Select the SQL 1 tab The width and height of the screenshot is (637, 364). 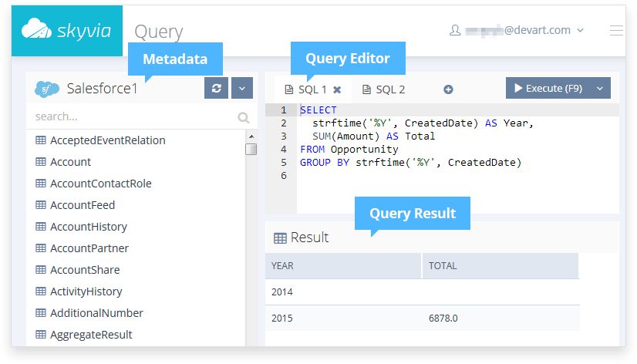coord(307,89)
